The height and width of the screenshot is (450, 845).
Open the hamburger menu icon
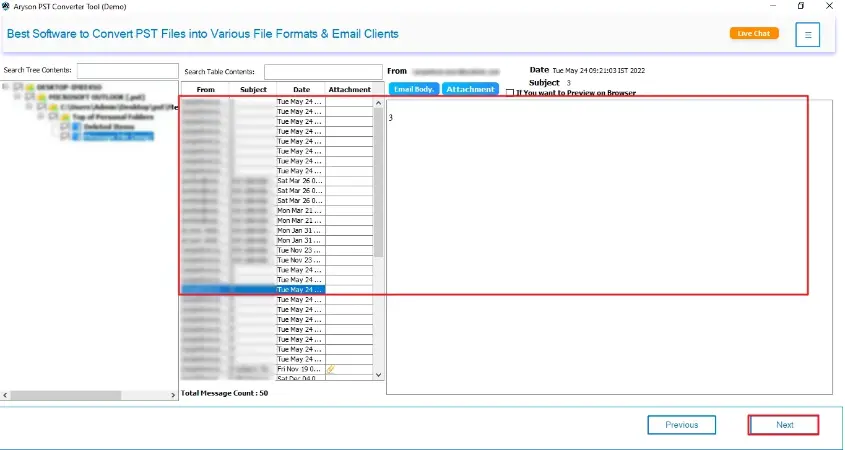pyautogui.click(x=807, y=34)
